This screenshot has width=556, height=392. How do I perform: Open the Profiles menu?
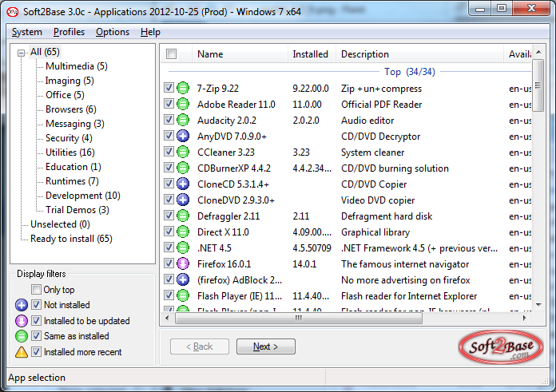(69, 32)
